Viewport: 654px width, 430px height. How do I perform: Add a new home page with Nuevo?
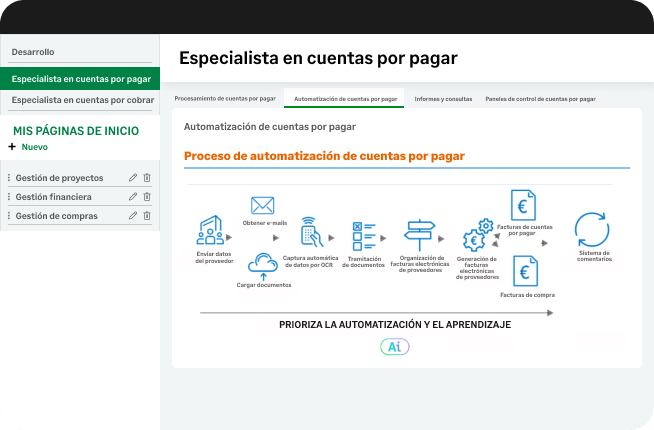pos(28,147)
